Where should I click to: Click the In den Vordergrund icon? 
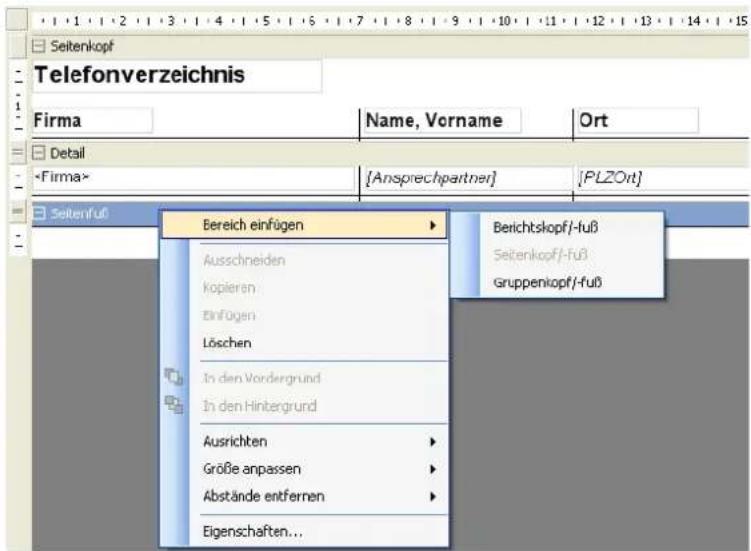click(174, 377)
